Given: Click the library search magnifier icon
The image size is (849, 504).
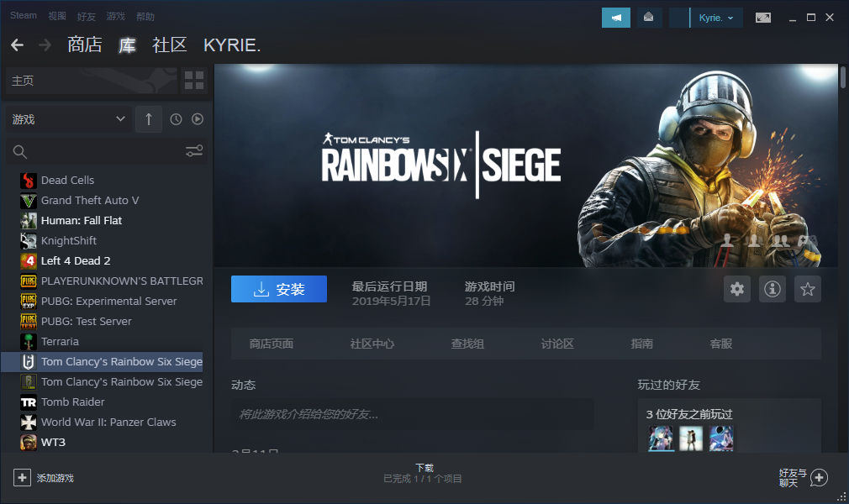Looking at the screenshot, I should pos(20,151).
